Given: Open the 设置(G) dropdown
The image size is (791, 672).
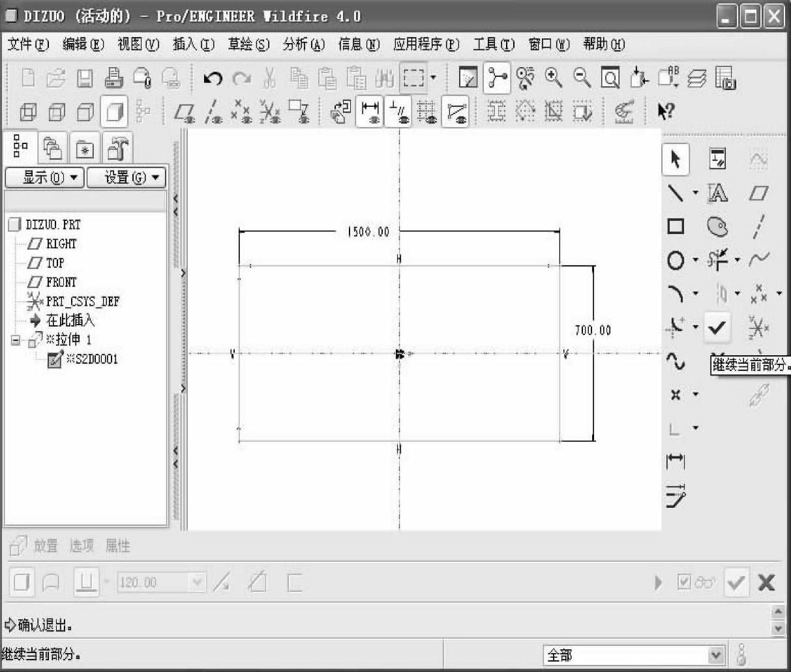Looking at the screenshot, I should point(126,177).
